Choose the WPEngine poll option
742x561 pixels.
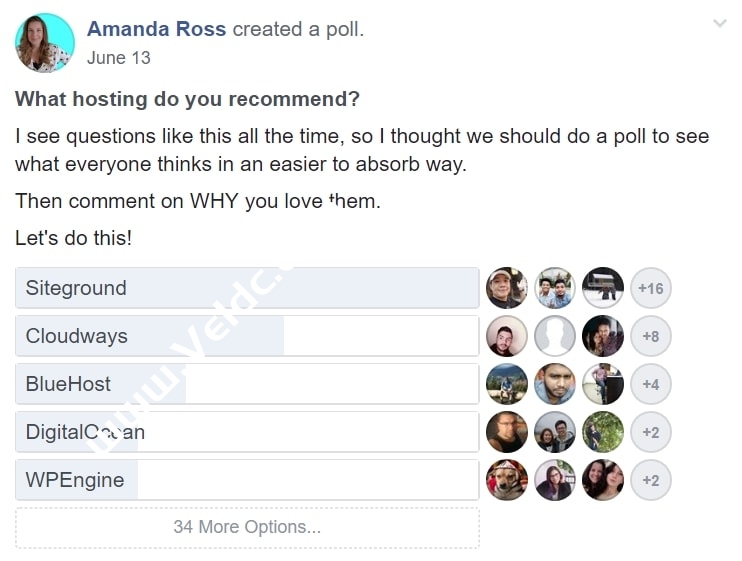[247, 480]
